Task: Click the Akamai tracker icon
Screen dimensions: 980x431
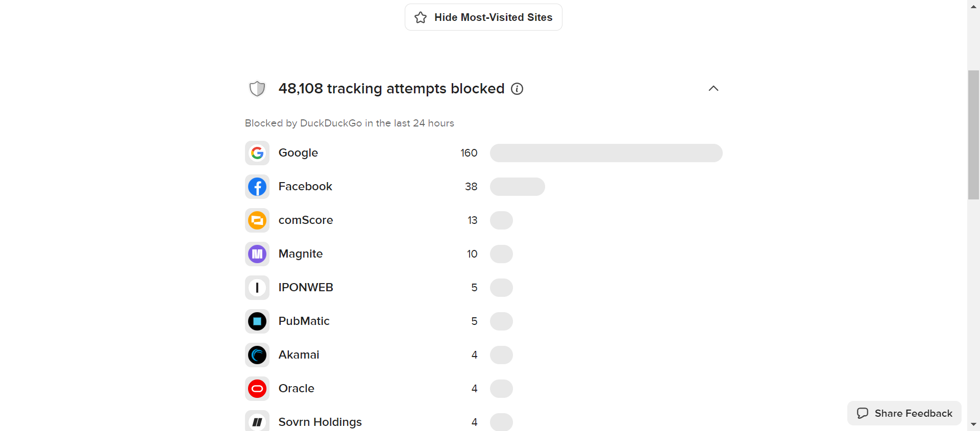Action: click(257, 355)
